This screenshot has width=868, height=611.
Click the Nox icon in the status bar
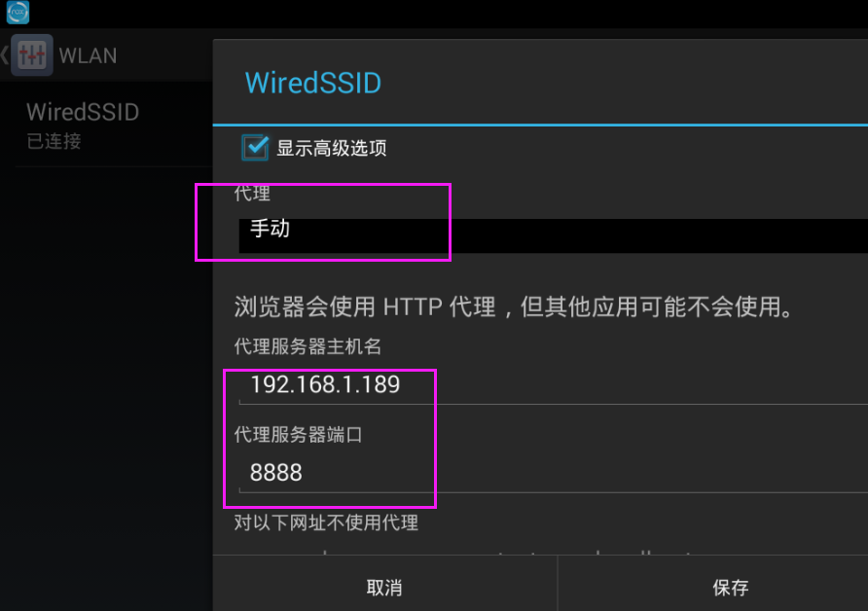tap(18, 13)
